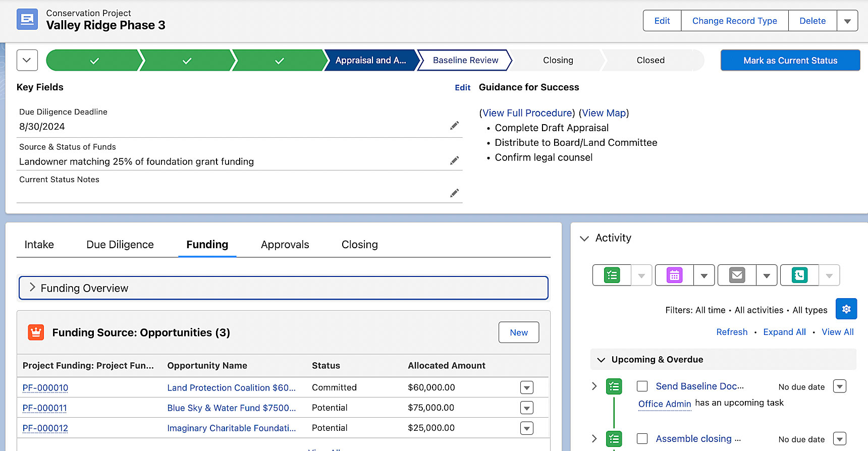Check the Send Baseline Doc task checkbox

pos(642,386)
